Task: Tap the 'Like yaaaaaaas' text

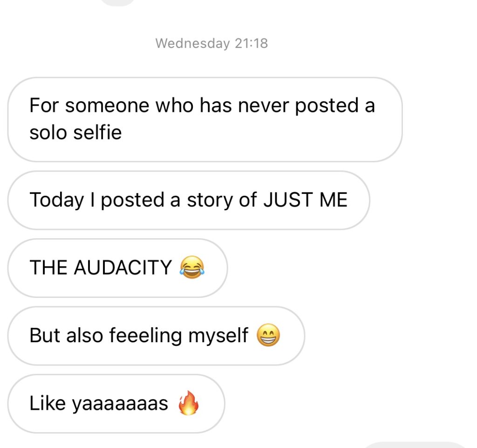Action: click(99, 403)
